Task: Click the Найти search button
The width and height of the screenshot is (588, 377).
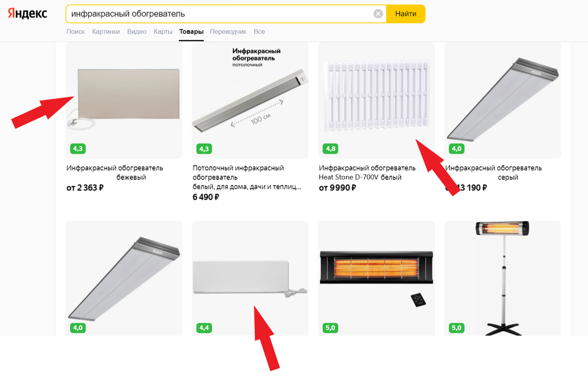Action: tap(406, 14)
